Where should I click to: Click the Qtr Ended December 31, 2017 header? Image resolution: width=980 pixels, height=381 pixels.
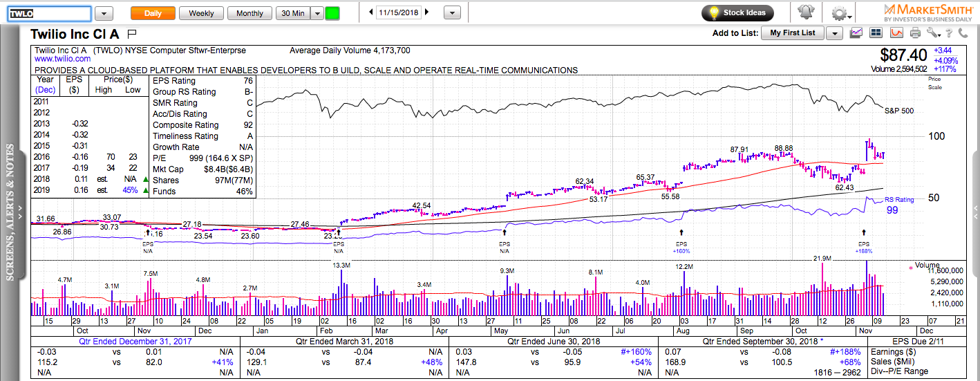click(x=135, y=340)
